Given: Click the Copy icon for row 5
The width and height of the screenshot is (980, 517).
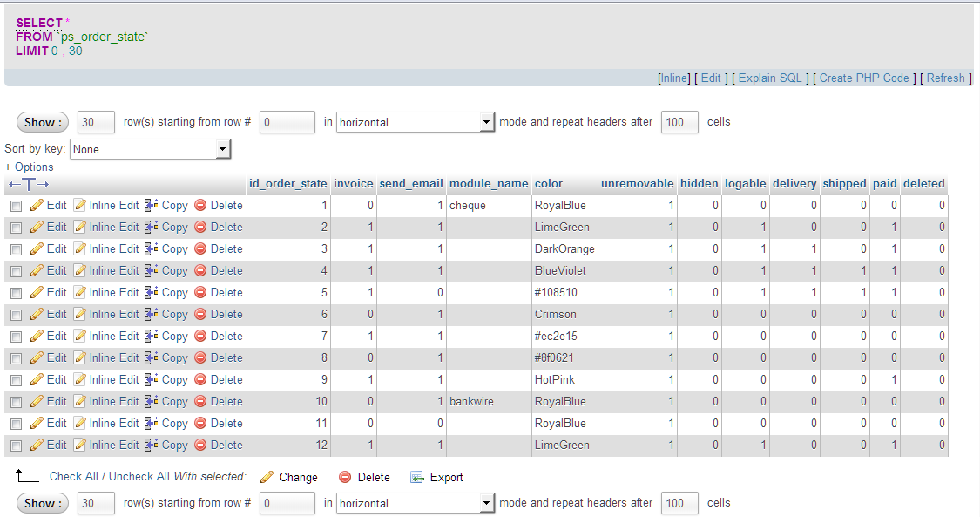Looking at the screenshot, I should tap(152, 293).
